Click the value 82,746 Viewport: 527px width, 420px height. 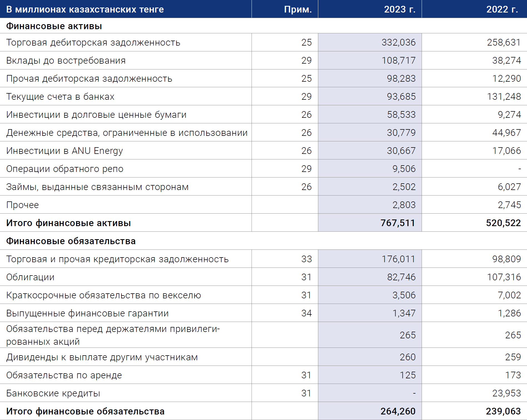coord(401,277)
